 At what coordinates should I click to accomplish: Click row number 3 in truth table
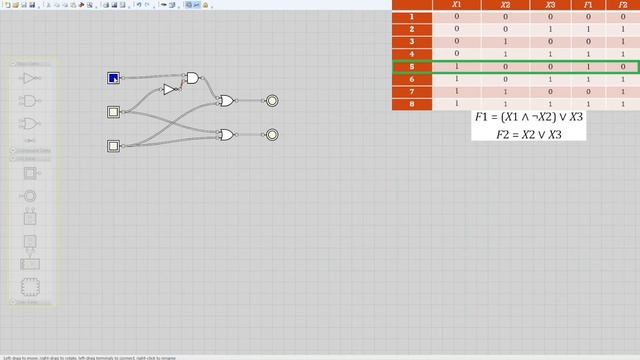click(x=412, y=42)
